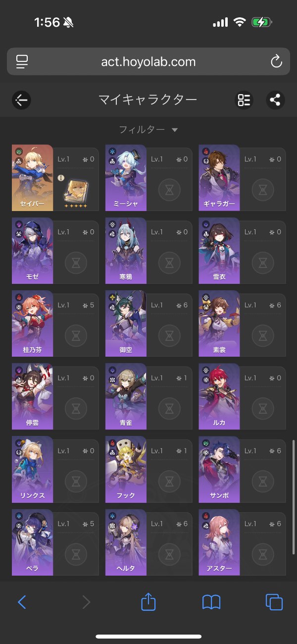The width and height of the screenshot is (297, 644).
Task: Go back with the Safari back chevron
Action: click(x=22, y=602)
